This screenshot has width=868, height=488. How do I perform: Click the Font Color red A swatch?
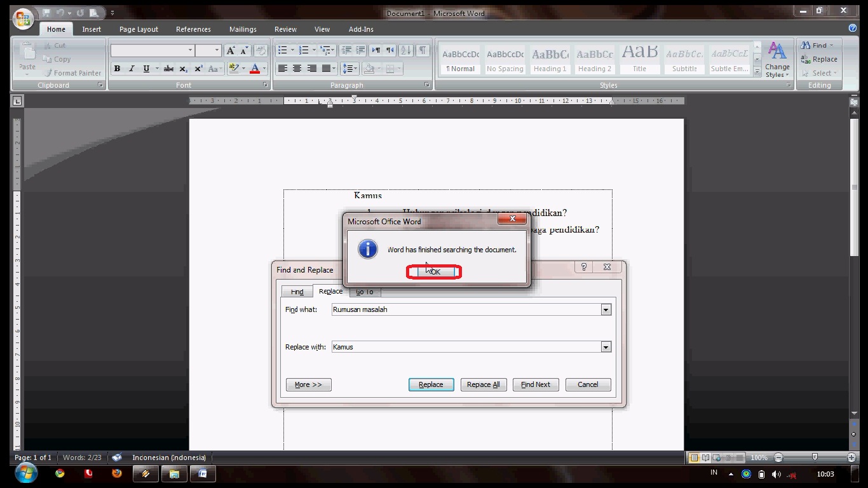pyautogui.click(x=255, y=69)
